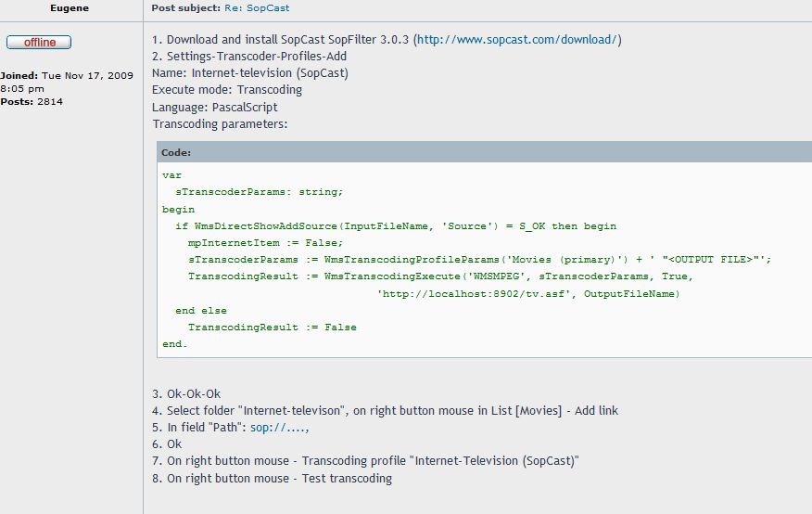
Task: Click the 'TranscodingResult := False' line
Action: point(272,327)
